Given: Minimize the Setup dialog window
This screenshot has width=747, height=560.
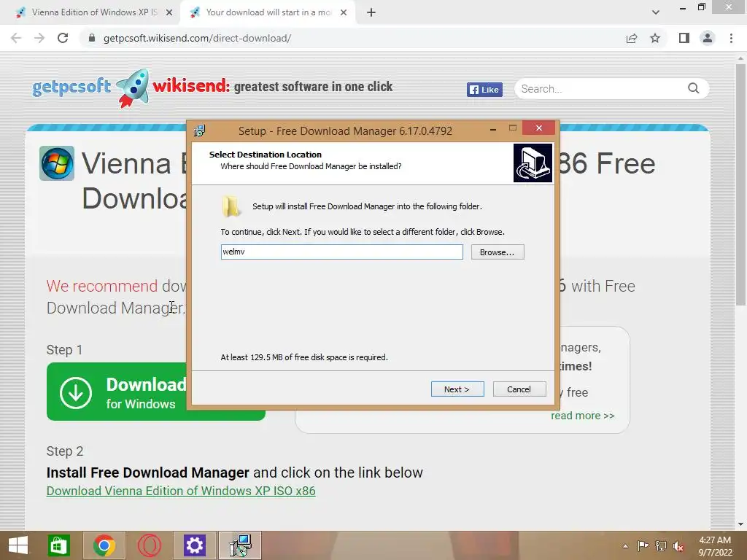Looking at the screenshot, I should [x=493, y=128].
